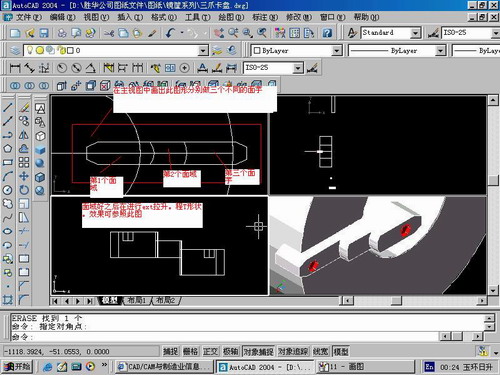Image resolution: width=500 pixels, height=375 pixels.
Task: Click the Undo arrow icon
Action: pyautogui.click(x=170, y=33)
